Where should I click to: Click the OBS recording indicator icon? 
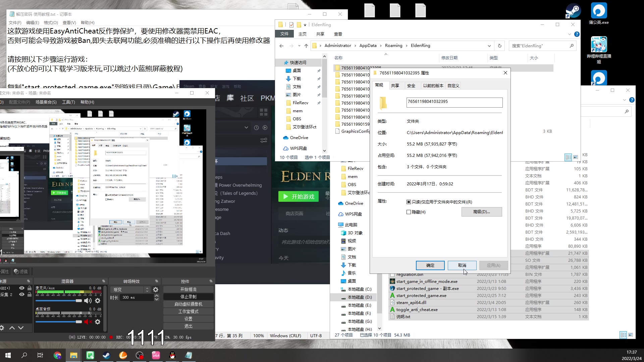(x=111, y=337)
